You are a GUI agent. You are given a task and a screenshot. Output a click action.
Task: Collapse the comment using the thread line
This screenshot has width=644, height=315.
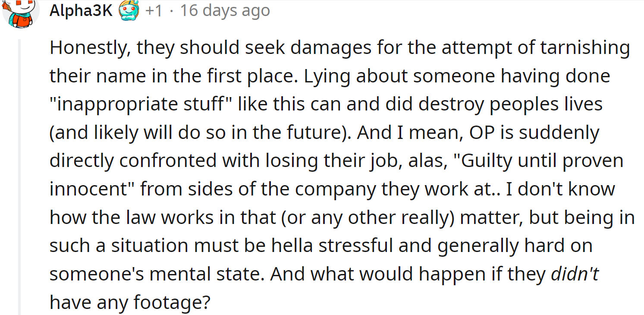pyautogui.click(x=20, y=173)
